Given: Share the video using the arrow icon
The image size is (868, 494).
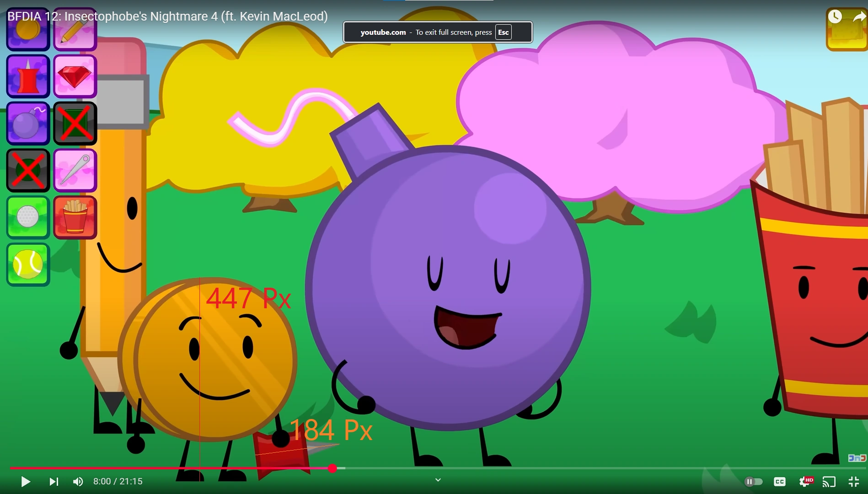Looking at the screenshot, I should 859,17.
